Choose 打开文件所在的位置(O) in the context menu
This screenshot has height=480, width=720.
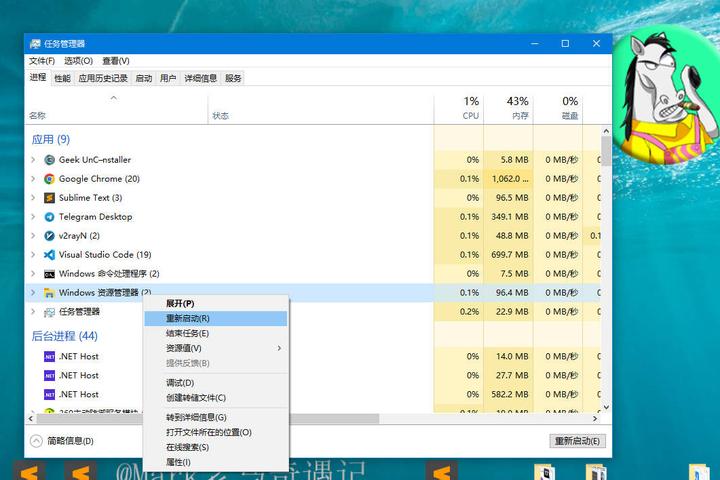[x=216, y=432]
